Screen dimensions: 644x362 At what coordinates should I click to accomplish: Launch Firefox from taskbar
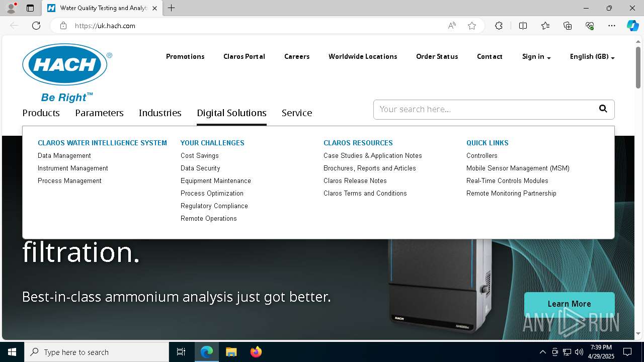click(256, 352)
